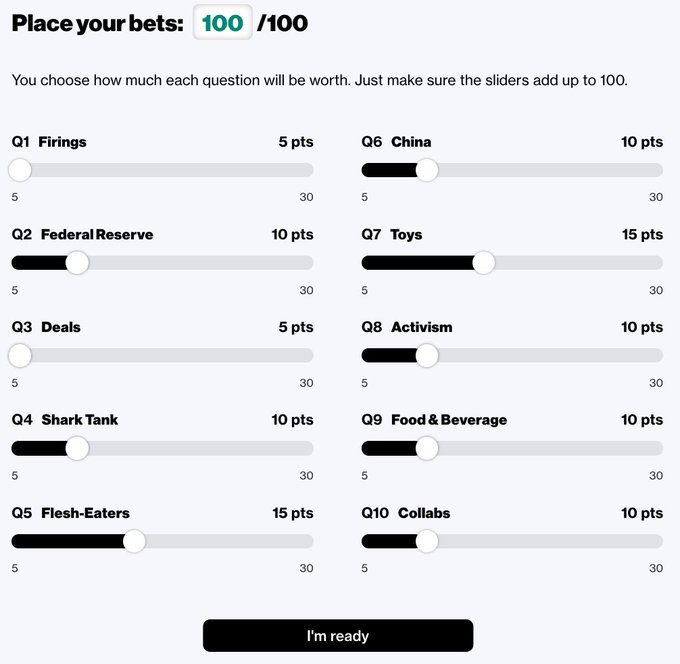Click the Q7 Toys slider handle
Viewport: 680px width, 664px height.
point(484,263)
